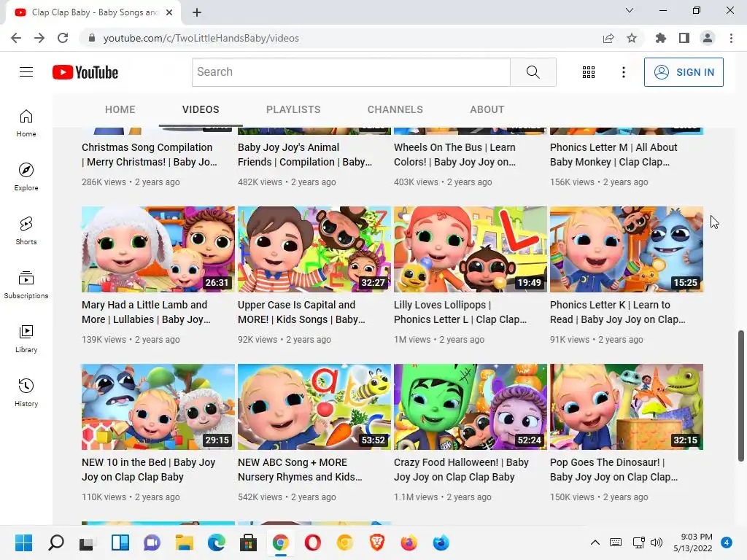Viewport: 747px width, 560px height.
Task: Open Shorts in the sidebar
Action: 26,230
